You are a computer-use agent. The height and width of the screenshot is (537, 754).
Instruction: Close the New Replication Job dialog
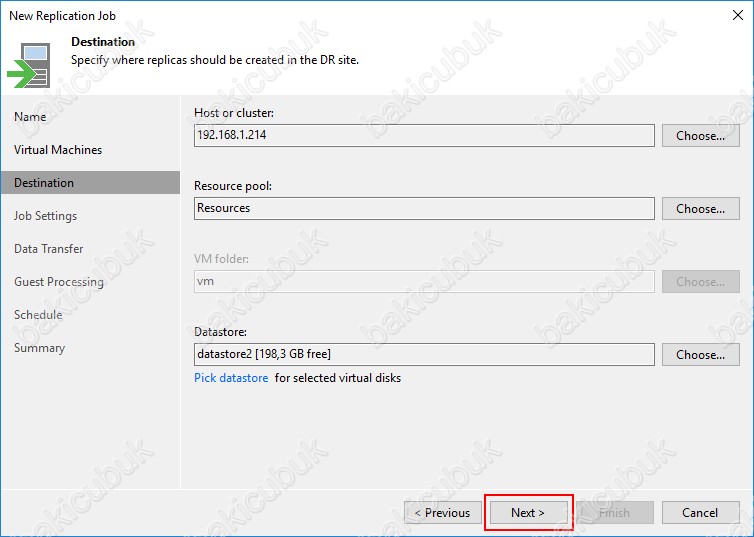click(738, 15)
